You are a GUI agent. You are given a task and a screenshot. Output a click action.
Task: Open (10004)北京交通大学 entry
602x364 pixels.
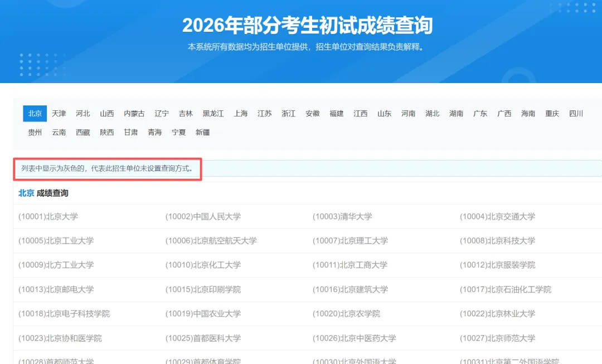[498, 216]
